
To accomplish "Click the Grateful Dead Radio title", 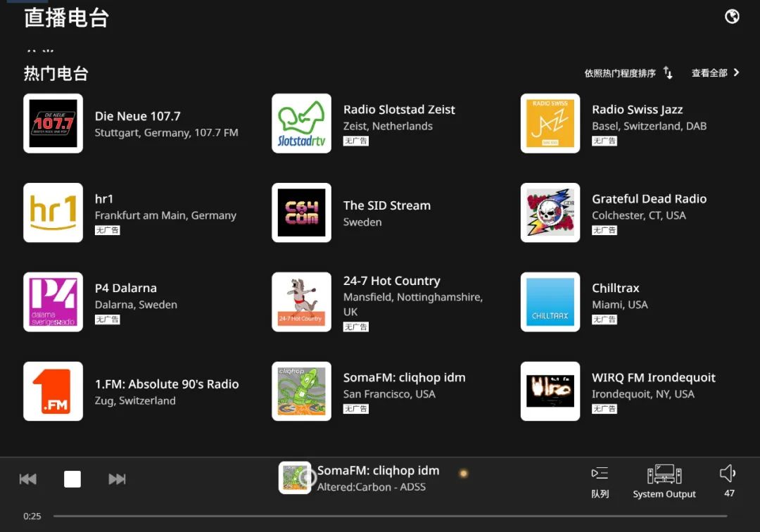I will click(649, 199).
